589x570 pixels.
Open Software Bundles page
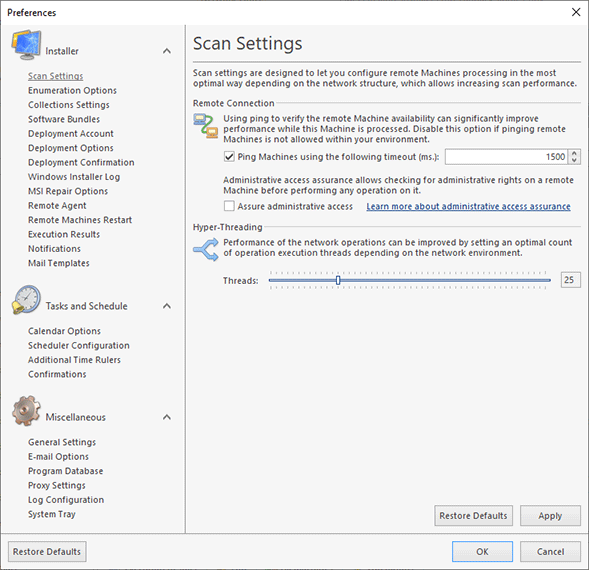(x=64, y=119)
